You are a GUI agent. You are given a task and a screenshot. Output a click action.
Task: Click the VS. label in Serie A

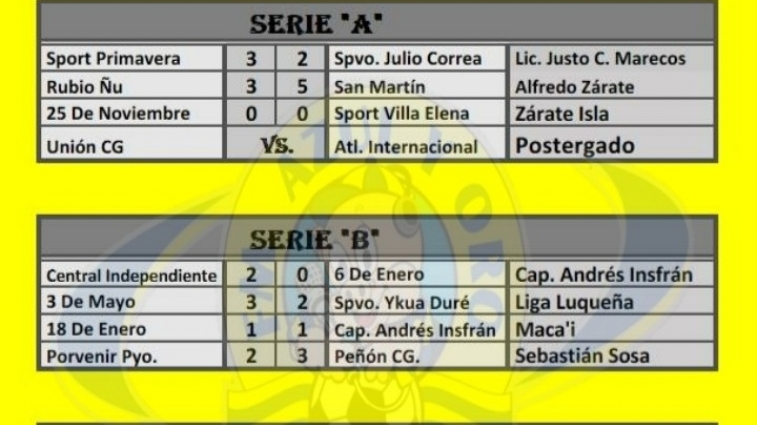pyautogui.click(x=277, y=146)
